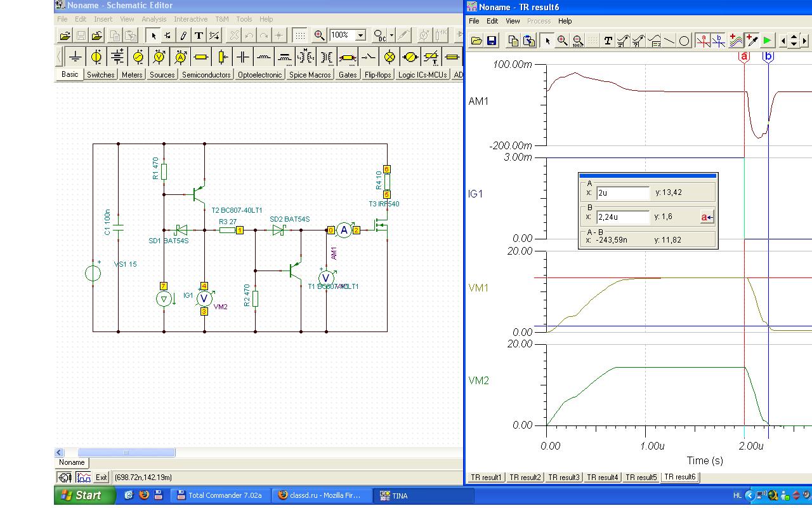This screenshot has width=812, height=508.
Task: Toggle cursor A in the diagram toolbar
Action: 703,41
